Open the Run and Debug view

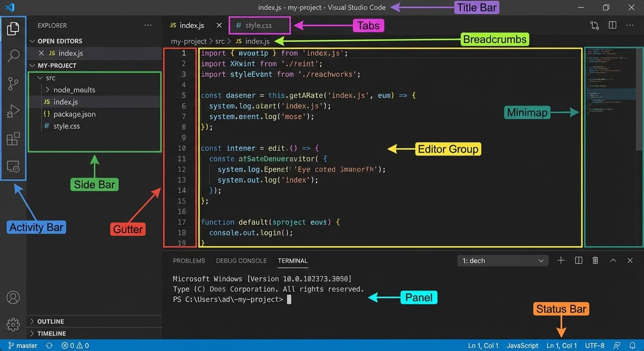click(13, 111)
